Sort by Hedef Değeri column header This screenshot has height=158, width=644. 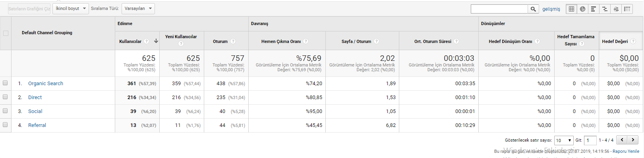point(615,41)
